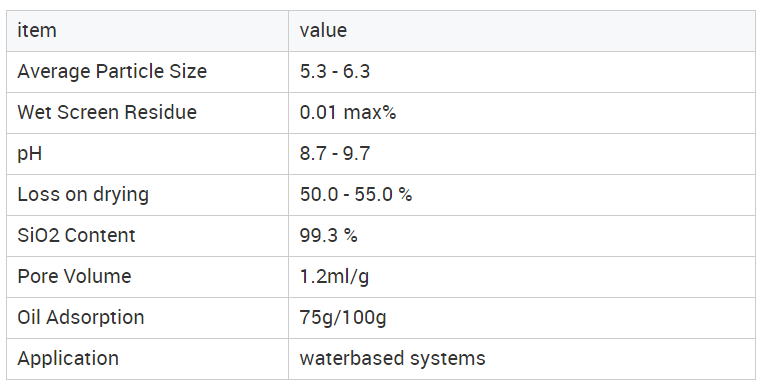Select the Application label cell
This screenshot has width=764, height=387.
147,359
